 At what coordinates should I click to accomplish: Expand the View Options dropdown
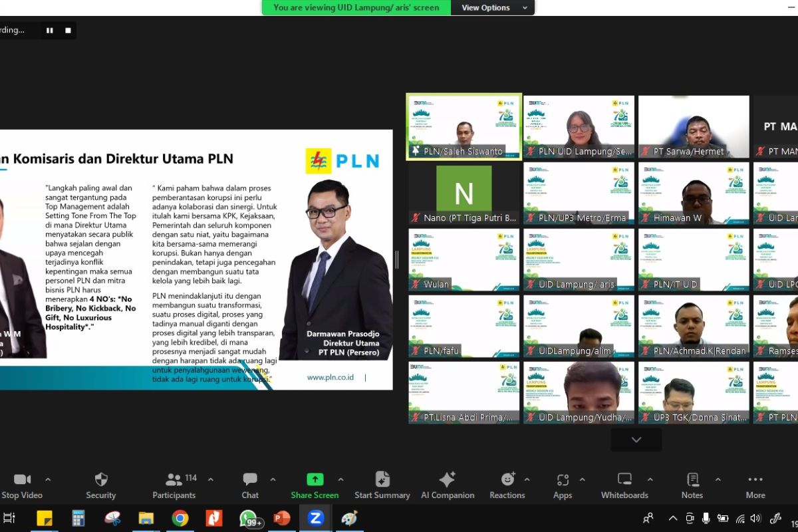tap(492, 7)
